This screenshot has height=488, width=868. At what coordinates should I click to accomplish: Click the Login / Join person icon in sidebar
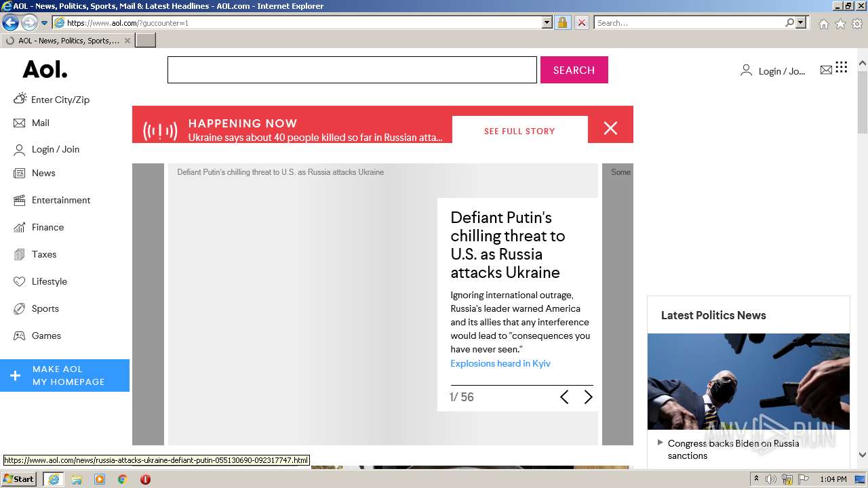point(19,150)
